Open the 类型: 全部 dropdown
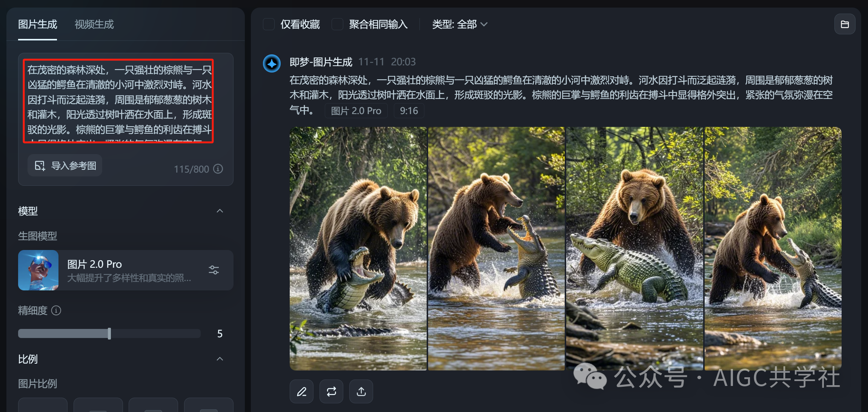This screenshot has width=868, height=412. (459, 25)
